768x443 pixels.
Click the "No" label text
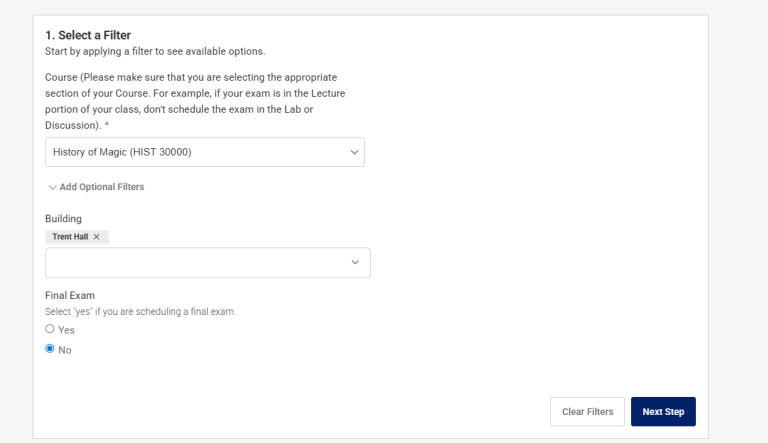(65, 350)
